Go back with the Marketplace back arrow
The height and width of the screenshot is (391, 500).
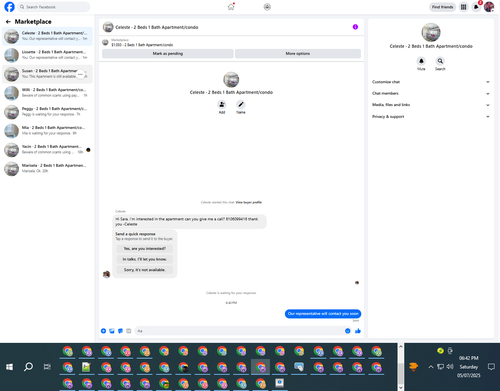[x=8, y=22]
